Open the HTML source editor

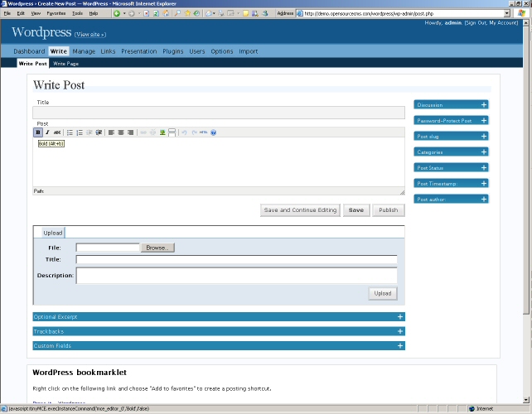204,132
